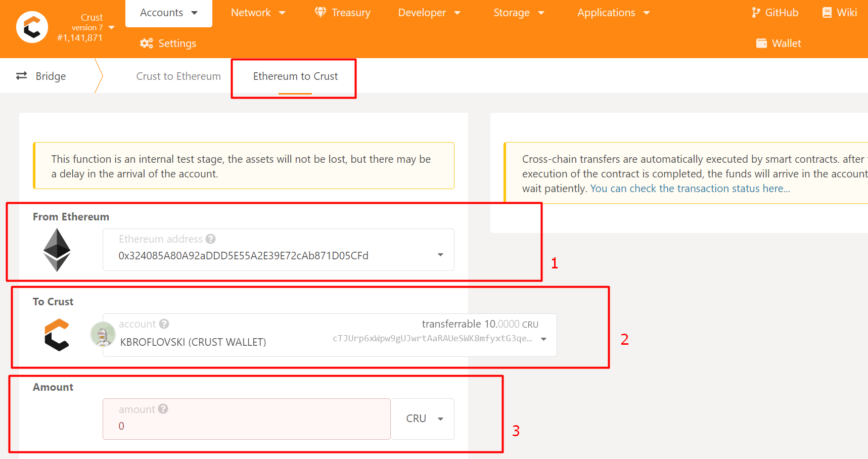Viewport: 868px width, 459px height.
Task: Click the block number #1,141,871
Action: coord(80,38)
